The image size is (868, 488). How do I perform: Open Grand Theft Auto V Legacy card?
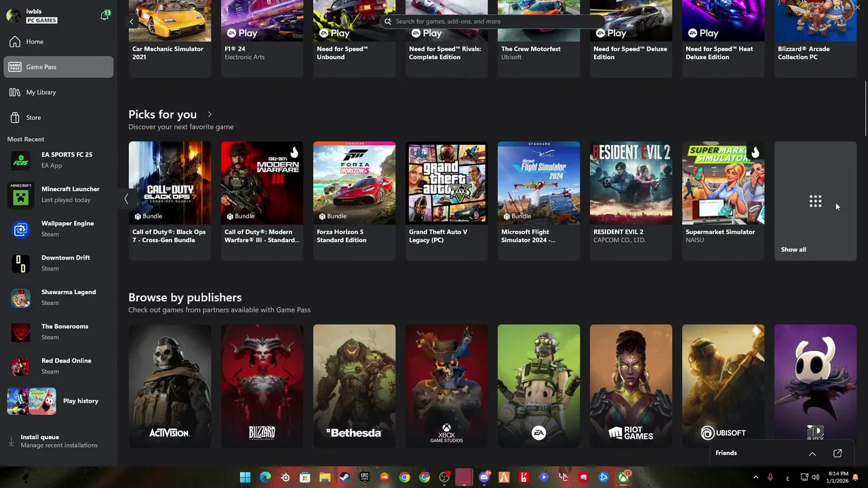446,201
